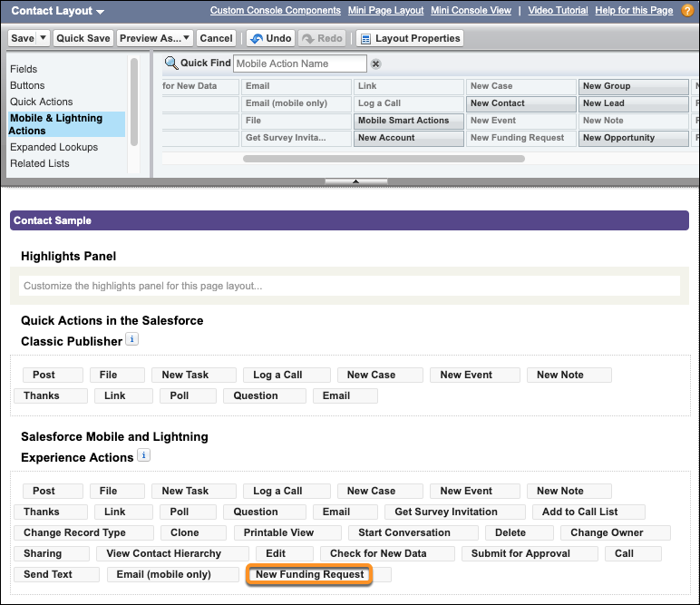Open info icon beside Classic Publisher

point(131,340)
